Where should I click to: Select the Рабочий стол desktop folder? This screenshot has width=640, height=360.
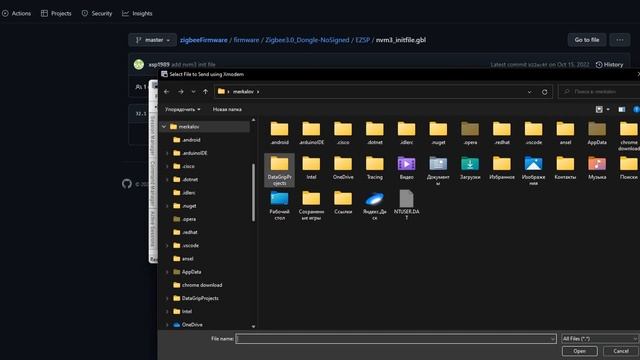(x=280, y=205)
